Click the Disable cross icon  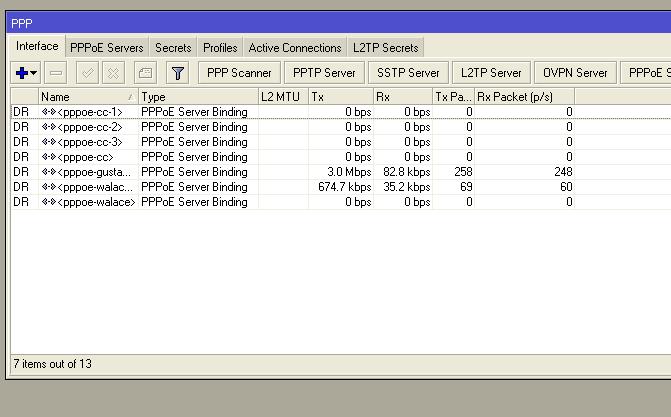[113, 73]
